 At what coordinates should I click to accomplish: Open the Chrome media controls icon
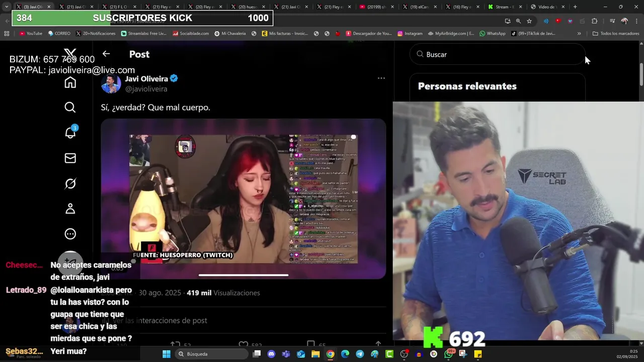coord(612,21)
